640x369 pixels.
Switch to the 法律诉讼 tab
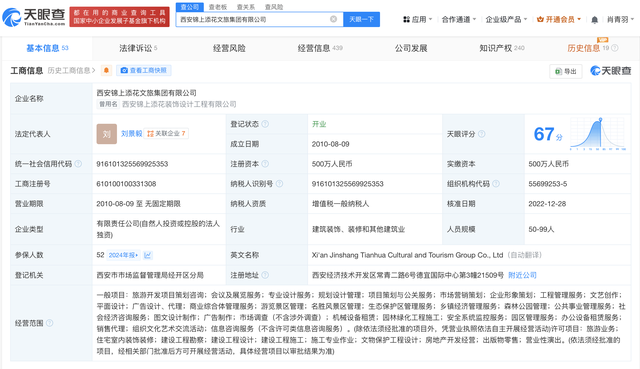(138, 48)
